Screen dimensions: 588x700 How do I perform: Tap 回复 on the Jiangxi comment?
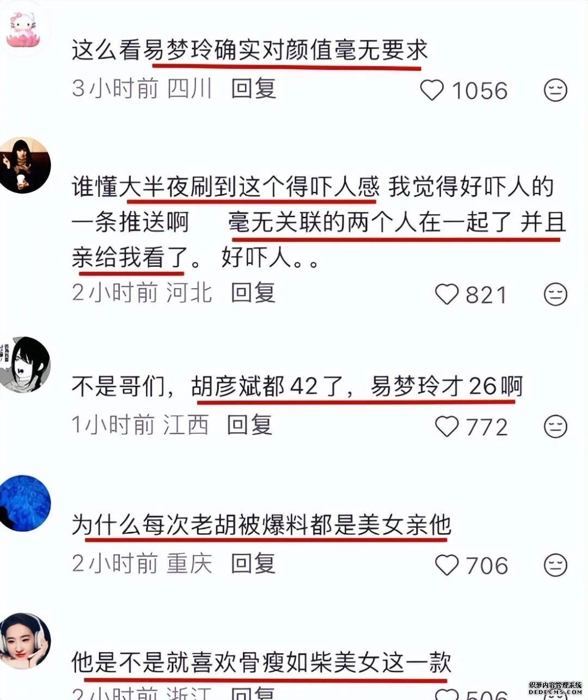249,424
